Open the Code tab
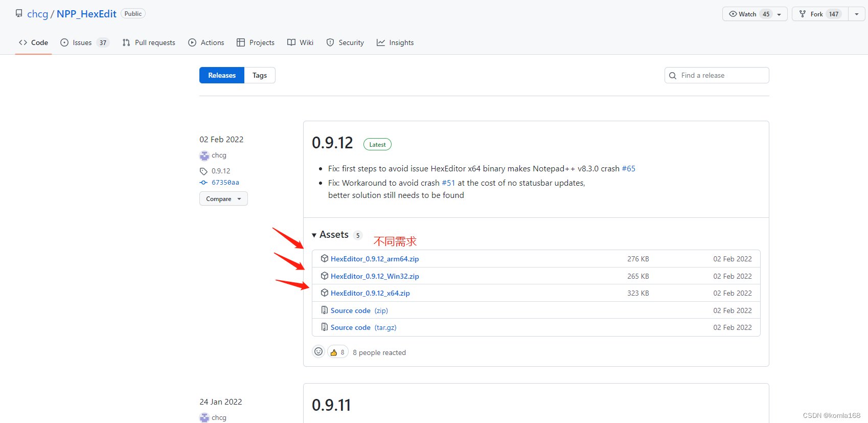The image size is (868, 423). pyautogui.click(x=34, y=42)
